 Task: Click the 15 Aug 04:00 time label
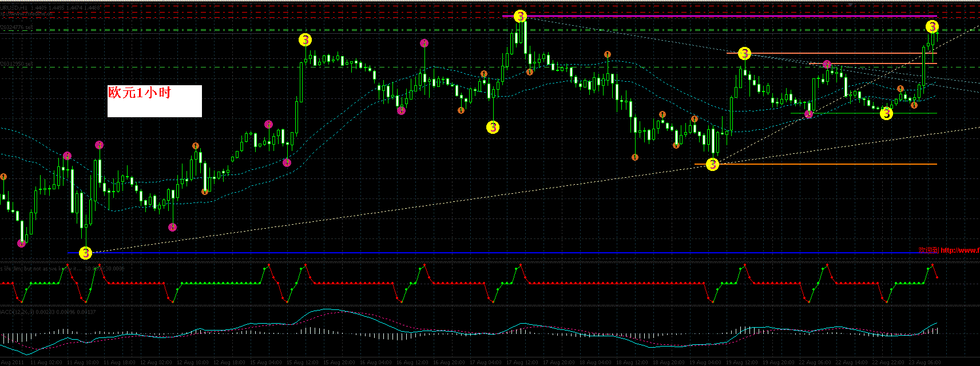tap(265, 363)
